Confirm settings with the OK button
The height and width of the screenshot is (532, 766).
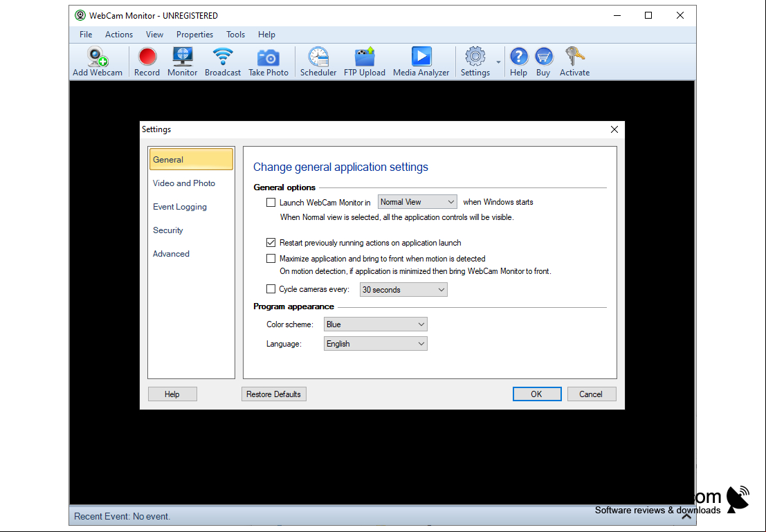537,394
